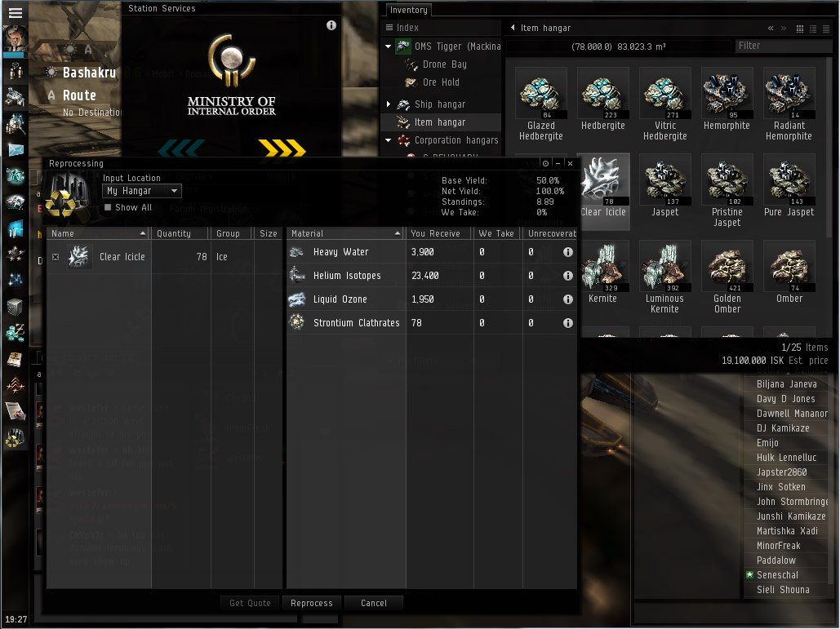Switch to the Inventory tab
The image size is (840, 629).
pos(408,10)
